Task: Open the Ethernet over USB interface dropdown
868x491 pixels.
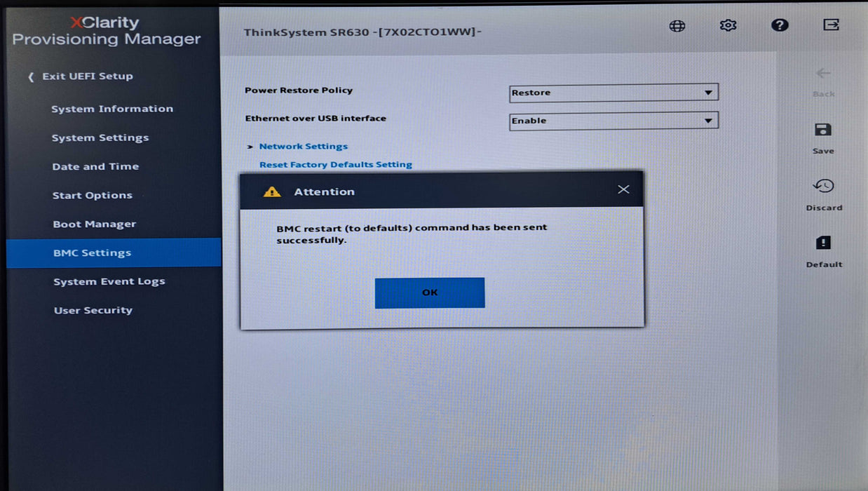Action: pos(613,121)
